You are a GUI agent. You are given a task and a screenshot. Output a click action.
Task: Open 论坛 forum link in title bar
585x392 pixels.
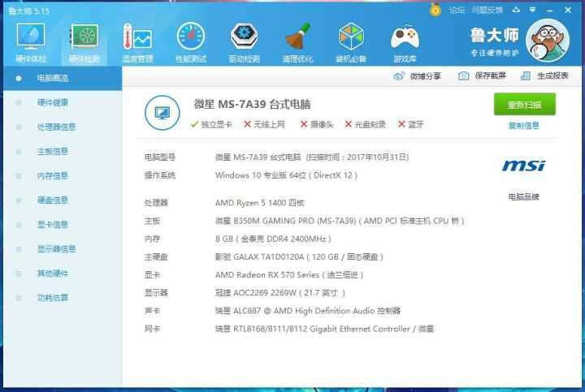tap(457, 10)
